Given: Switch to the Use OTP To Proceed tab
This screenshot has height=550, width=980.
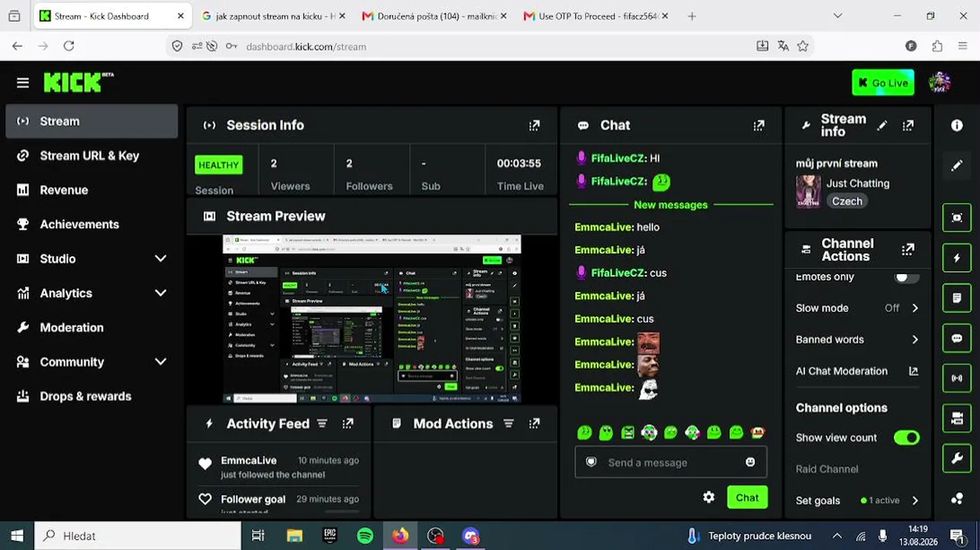Looking at the screenshot, I should (595, 16).
